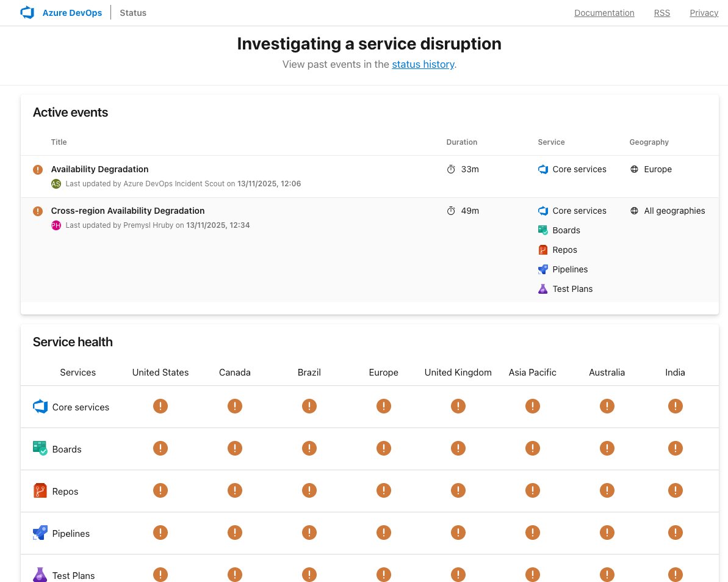This screenshot has width=728, height=582.
Task: Open the Cross-region Availability Degradation event
Action: (x=128, y=211)
